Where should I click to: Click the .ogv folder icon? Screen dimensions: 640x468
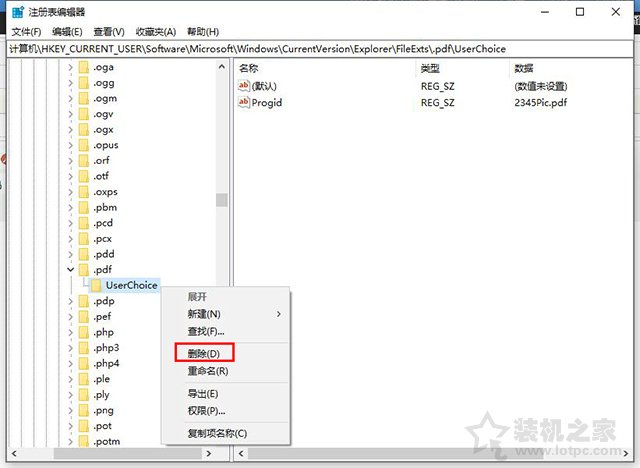[84, 114]
